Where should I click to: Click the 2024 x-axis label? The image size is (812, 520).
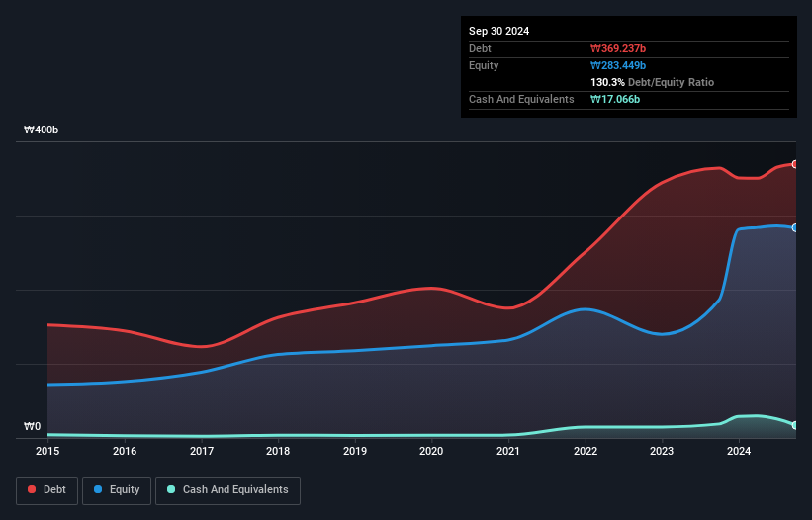pos(739,451)
